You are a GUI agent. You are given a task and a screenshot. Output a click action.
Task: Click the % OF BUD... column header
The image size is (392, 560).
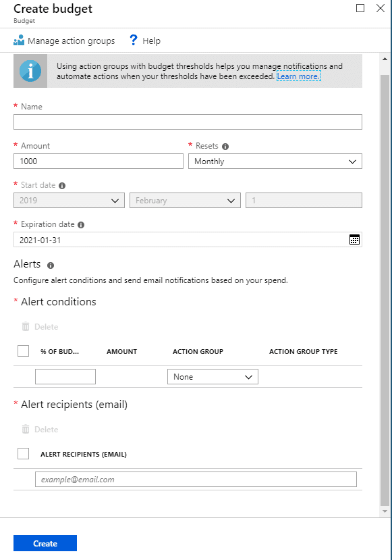59,351
